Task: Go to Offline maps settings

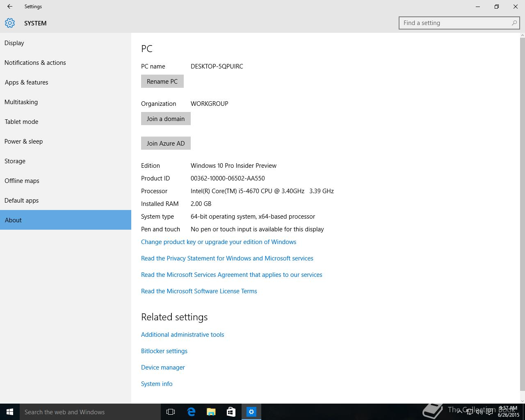Action: (x=66, y=181)
